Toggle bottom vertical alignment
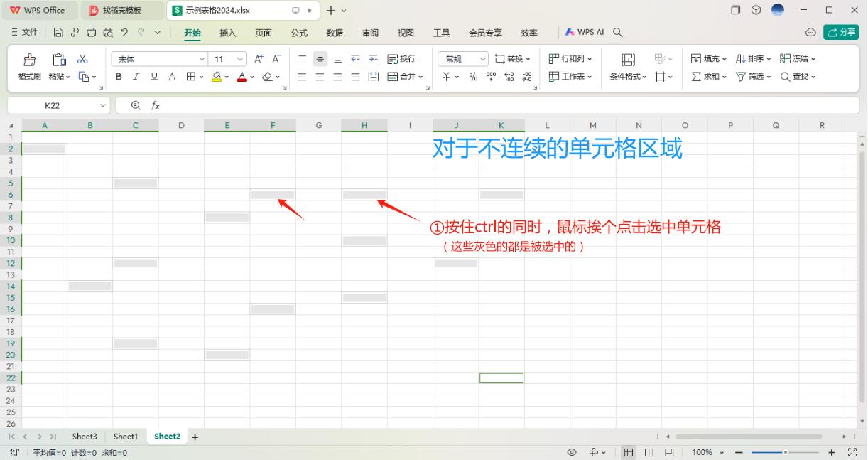868x460 pixels. click(337, 59)
